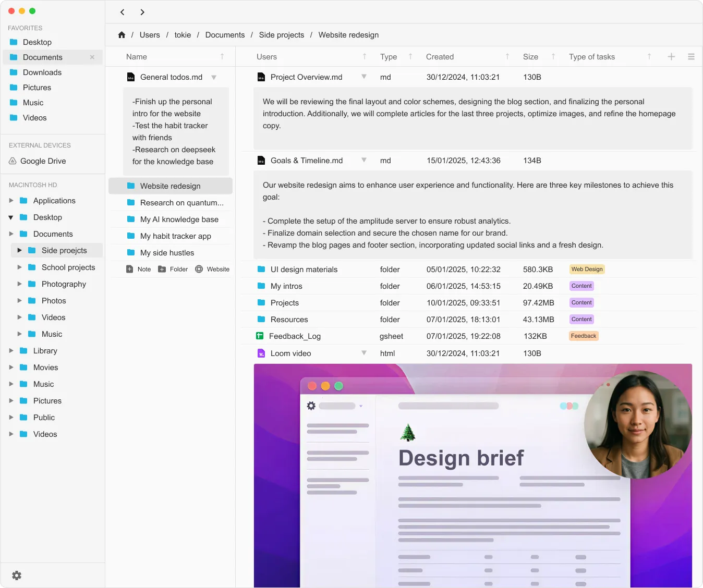Add a new column with plus icon

click(671, 57)
